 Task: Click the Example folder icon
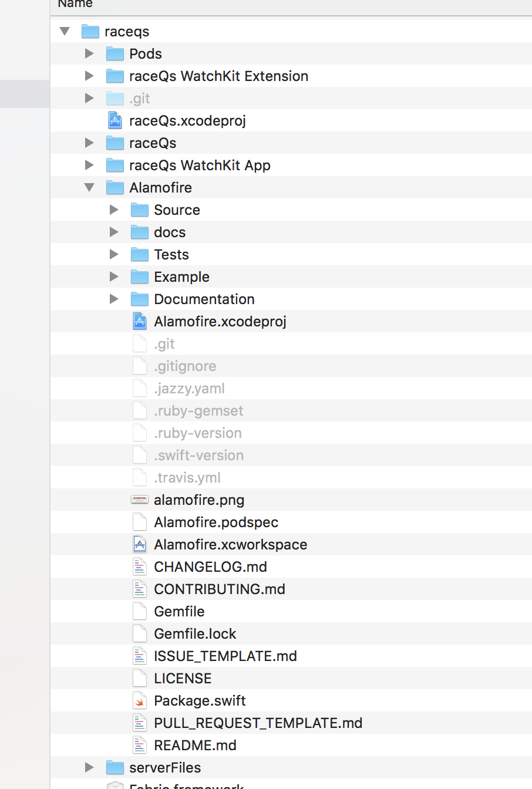point(139,277)
